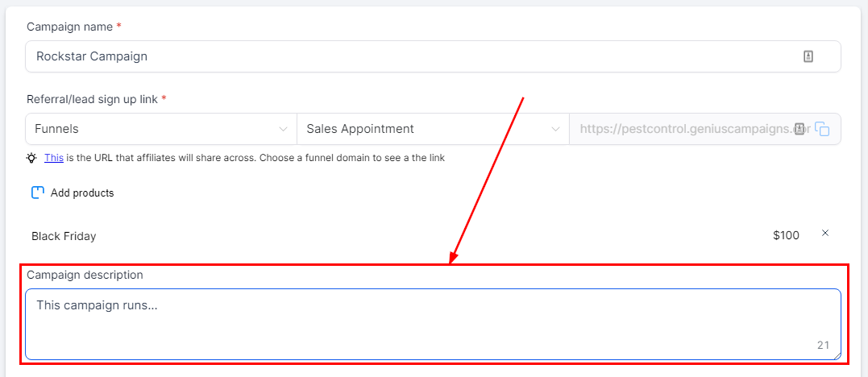This screenshot has width=868, height=377.
Task: Click the $100 product price
Action: pyautogui.click(x=786, y=236)
